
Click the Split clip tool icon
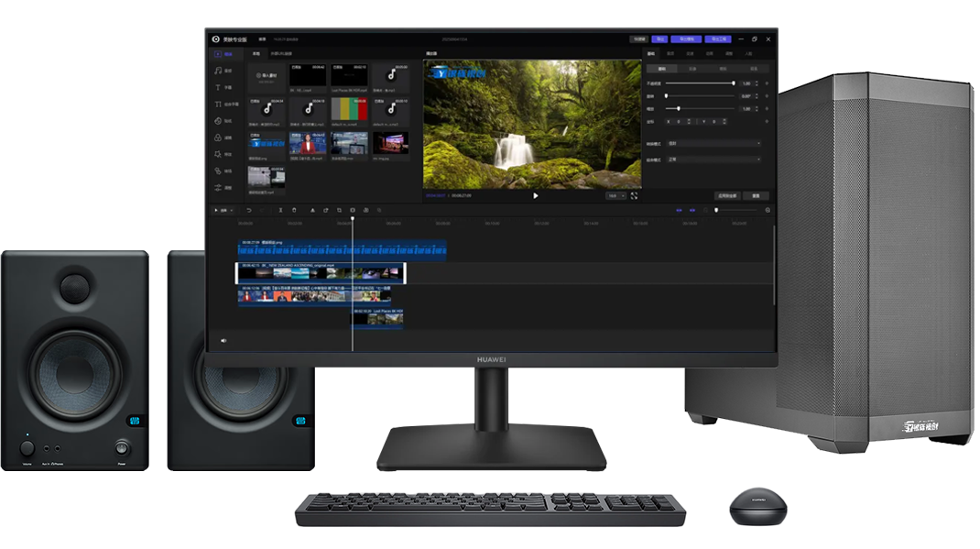[x=280, y=210]
